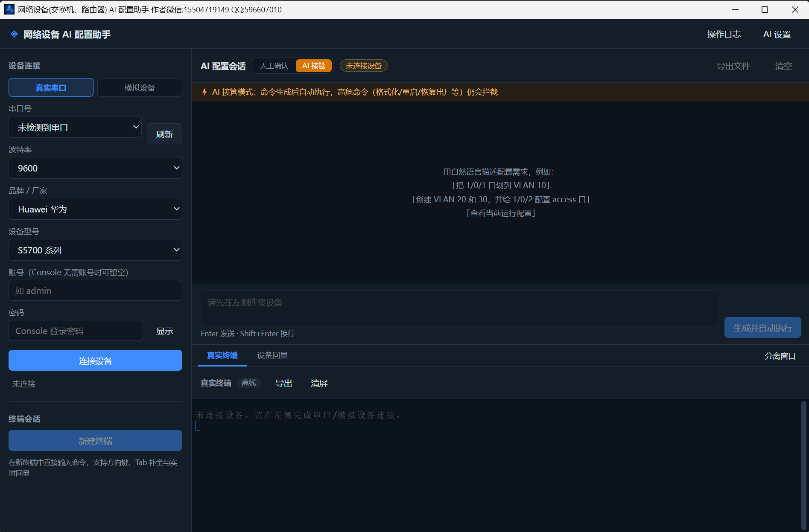This screenshot has width=809, height=532.
Task: Click the example text 把 1/0/1 口划到 VLAN 10
Action: point(501,185)
